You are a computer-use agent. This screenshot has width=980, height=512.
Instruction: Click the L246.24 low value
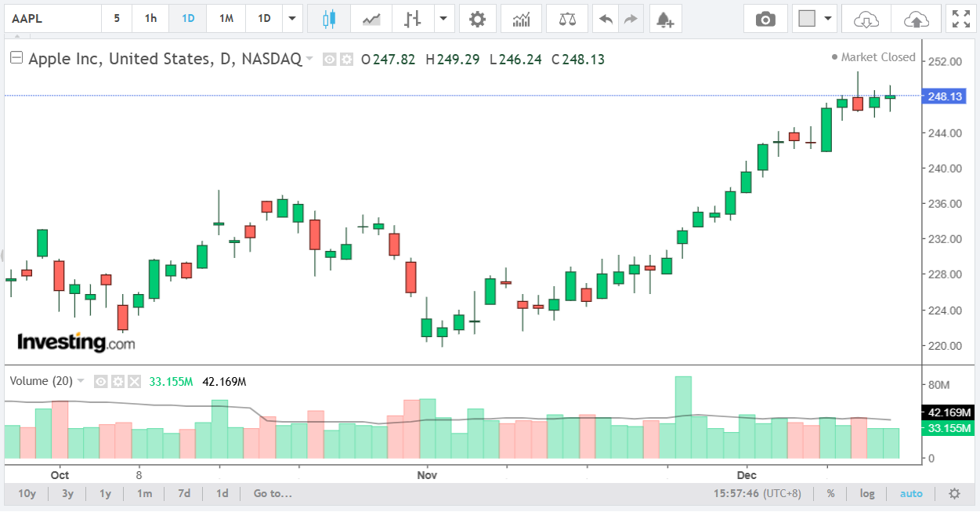[515, 60]
